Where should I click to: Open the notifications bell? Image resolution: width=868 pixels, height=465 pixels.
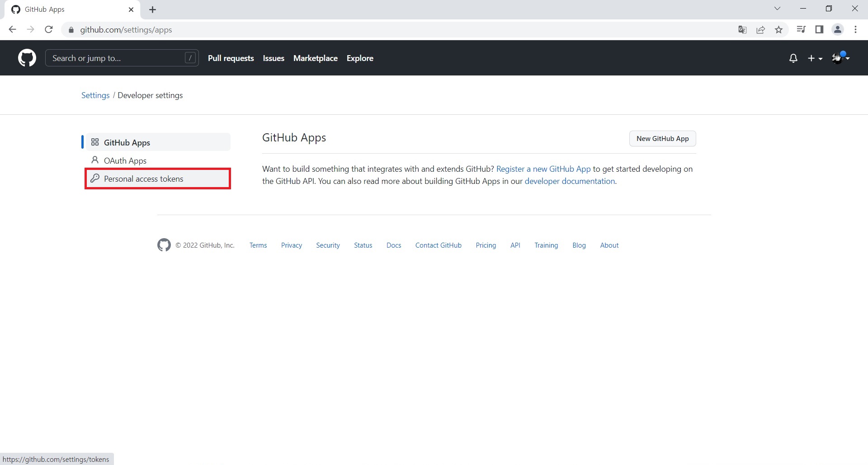click(793, 58)
